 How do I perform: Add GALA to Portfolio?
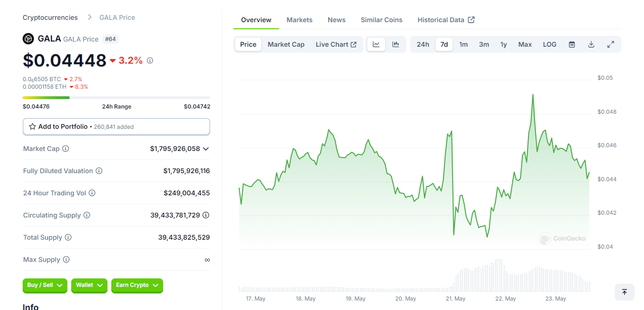coord(116,126)
